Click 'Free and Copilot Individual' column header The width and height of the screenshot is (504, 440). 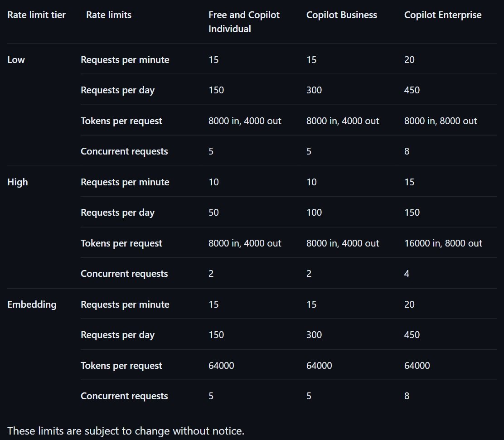coord(244,22)
